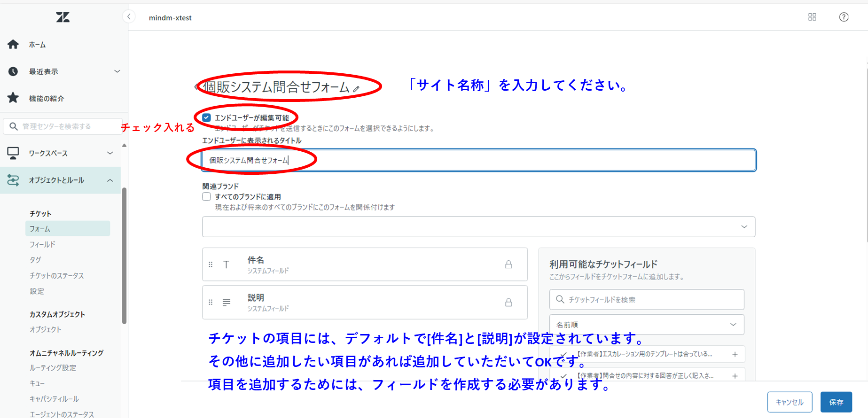
Task: Click the キャンセル button
Action: pos(789,402)
